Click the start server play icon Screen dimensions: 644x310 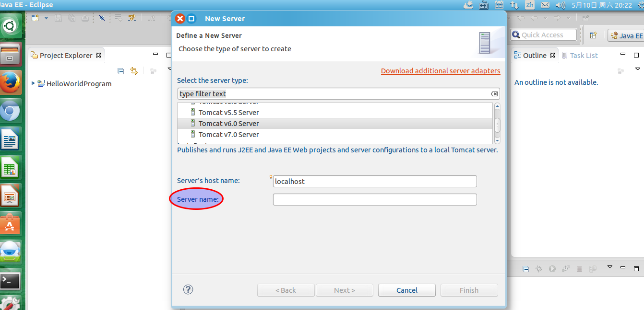coord(552,269)
